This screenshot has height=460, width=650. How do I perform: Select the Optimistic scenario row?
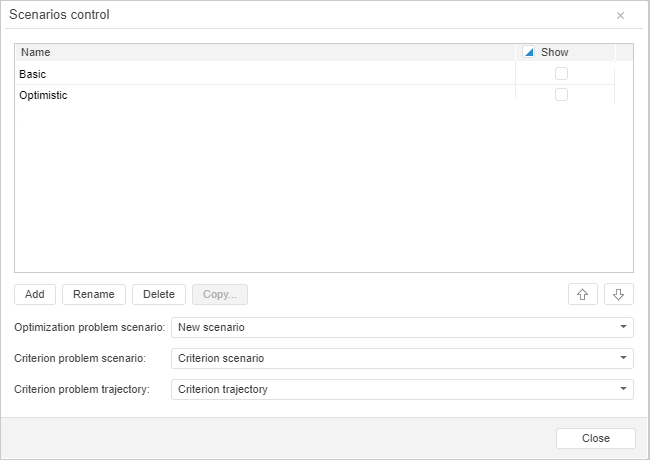(x=200, y=95)
